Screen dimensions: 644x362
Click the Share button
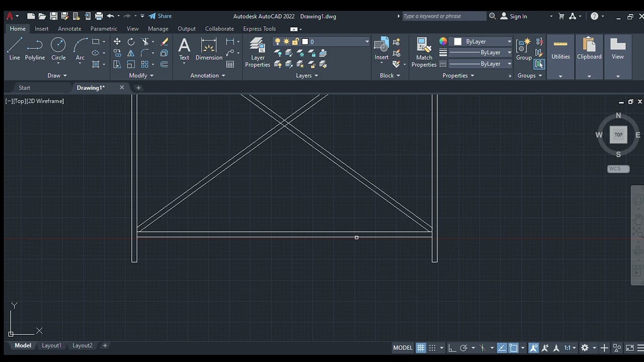click(x=160, y=16)
